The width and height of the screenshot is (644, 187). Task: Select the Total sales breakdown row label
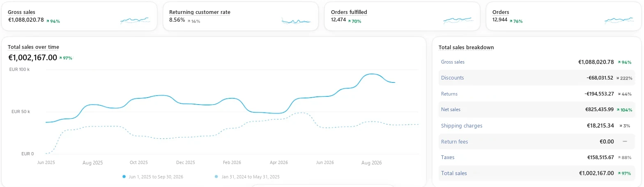click(454, 173)
